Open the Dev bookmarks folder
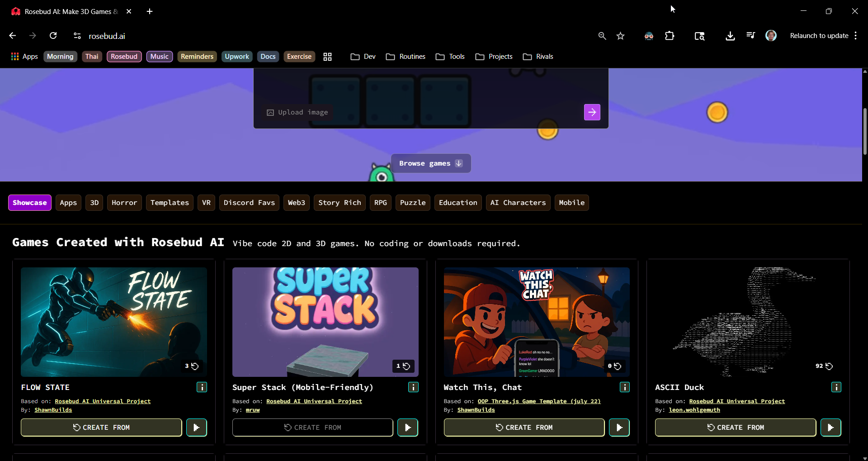Screen dimensions: 868x461 (x=363, y=57)
